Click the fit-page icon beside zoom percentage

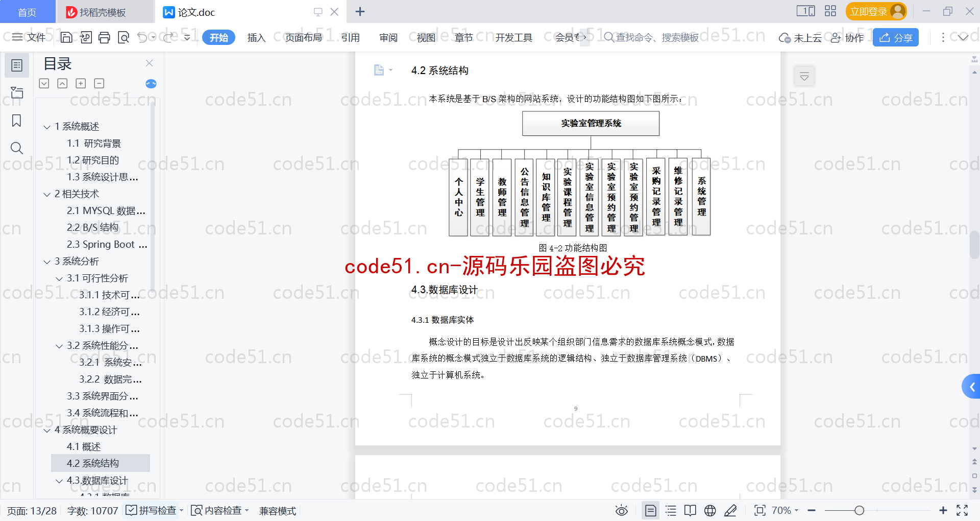pos(759,510)
